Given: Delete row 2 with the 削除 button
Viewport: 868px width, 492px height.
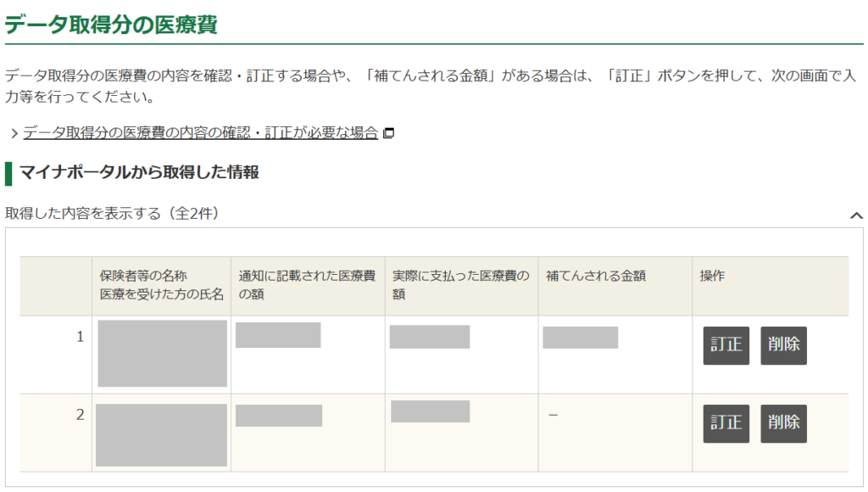Looking at the screenshot, I should coord(783,423).
